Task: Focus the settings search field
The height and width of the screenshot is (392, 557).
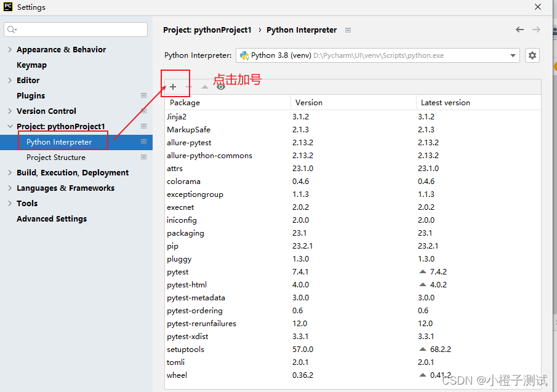Action: pyautogui.click(x=76, y=30)
